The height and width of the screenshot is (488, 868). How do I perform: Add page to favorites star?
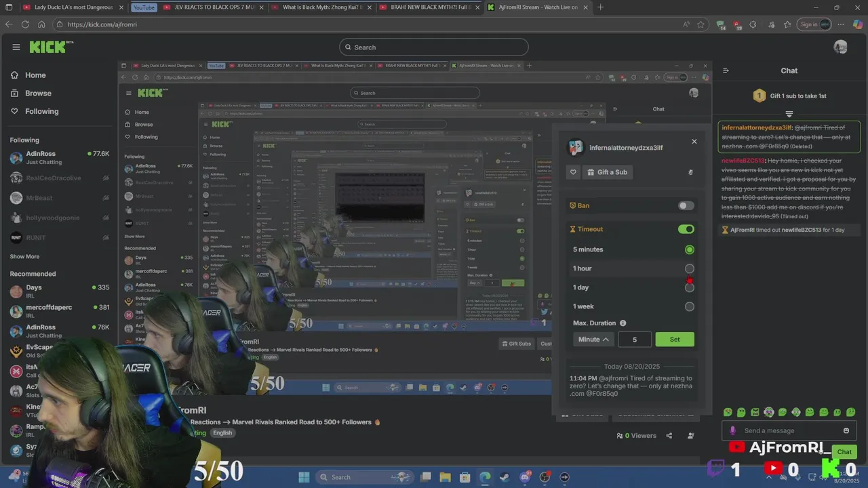point(701,24)
